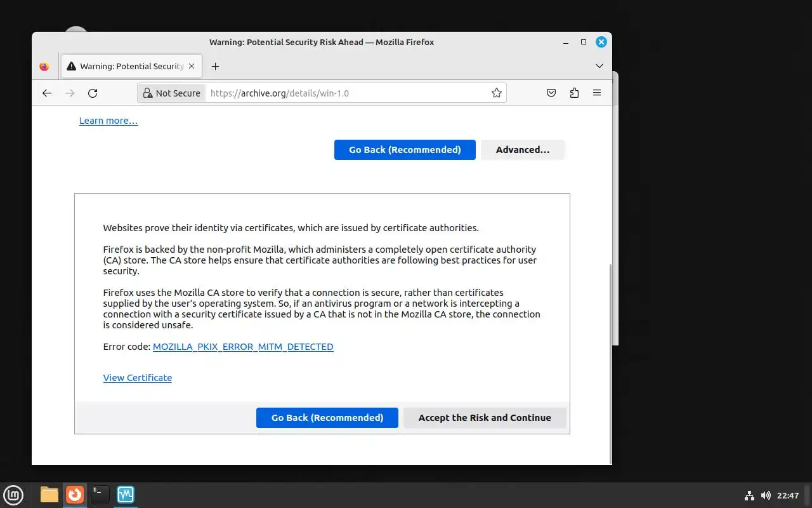Launch the Files folder icon in taskbar
The height and width of the screenshot is (508, 812).
pyautogui.click(x=49, y=495)
